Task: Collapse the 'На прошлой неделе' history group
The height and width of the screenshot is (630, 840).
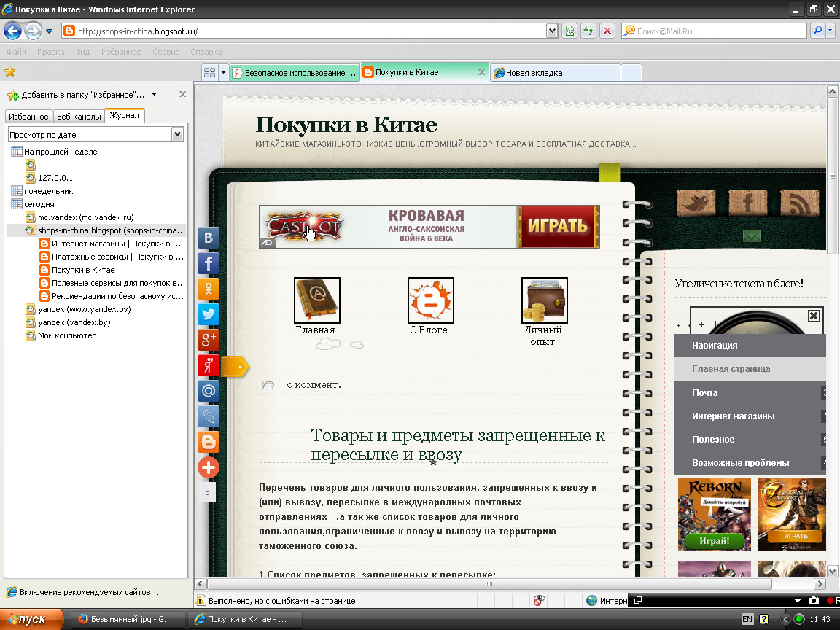Action: (x=17, y=152)
